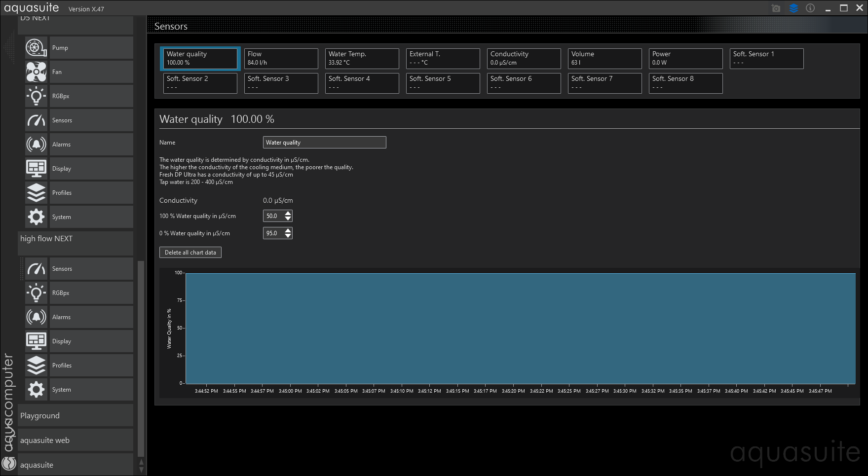The image size is (868, 476).
Task: Decrease the 0 % water quality value
Action: coord(288,236)
